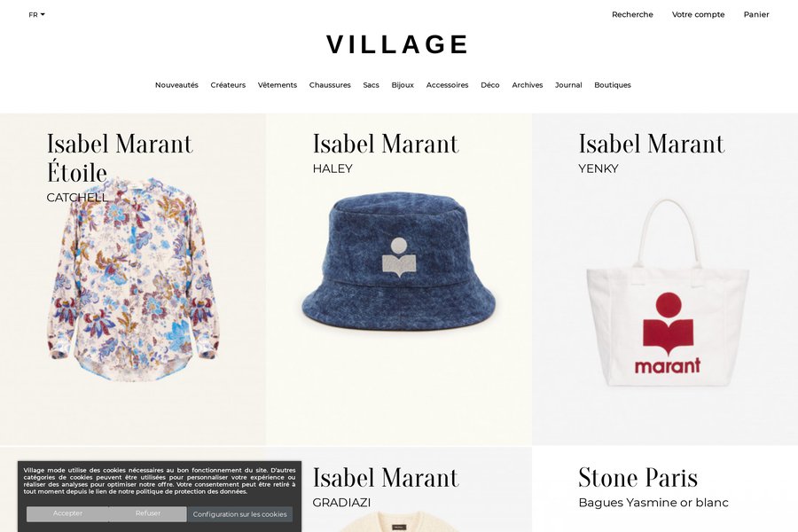Open the Boutiques menu item
Image resolution: width=798 pixels, height=532 pixels.
tap(612, 85)
